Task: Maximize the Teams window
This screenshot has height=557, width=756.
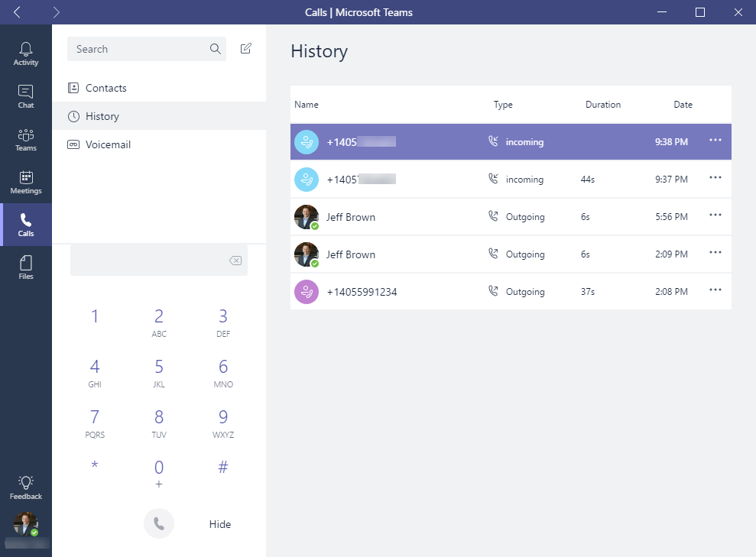Action: coord(700,12)
